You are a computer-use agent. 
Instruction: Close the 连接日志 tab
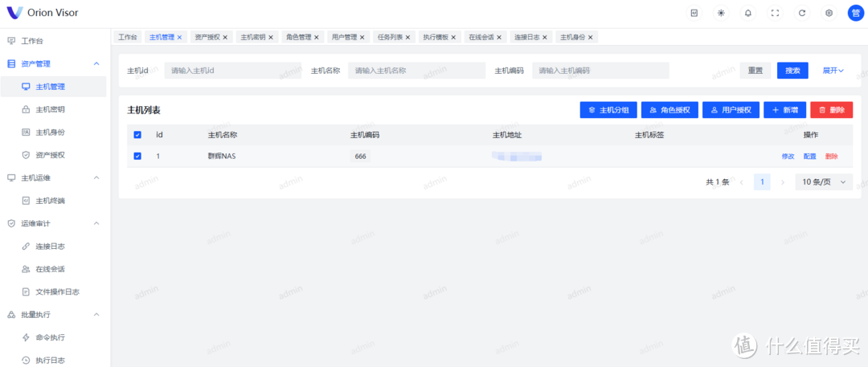544,37
